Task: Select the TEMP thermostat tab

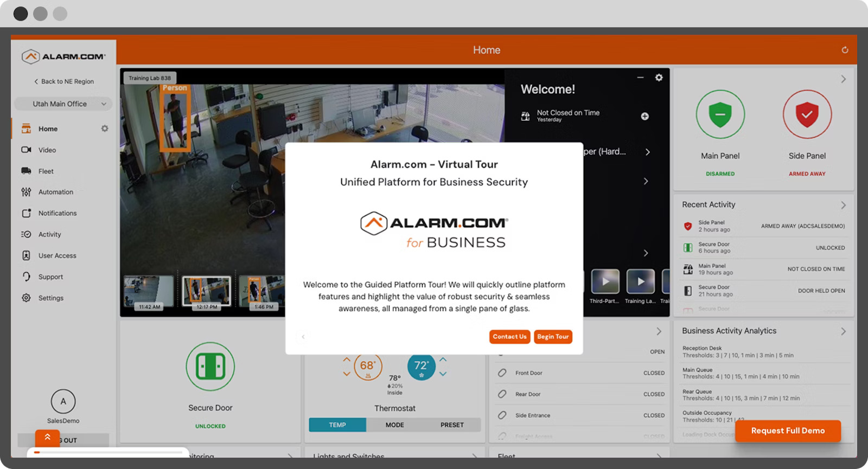Action: coord(337,425)
